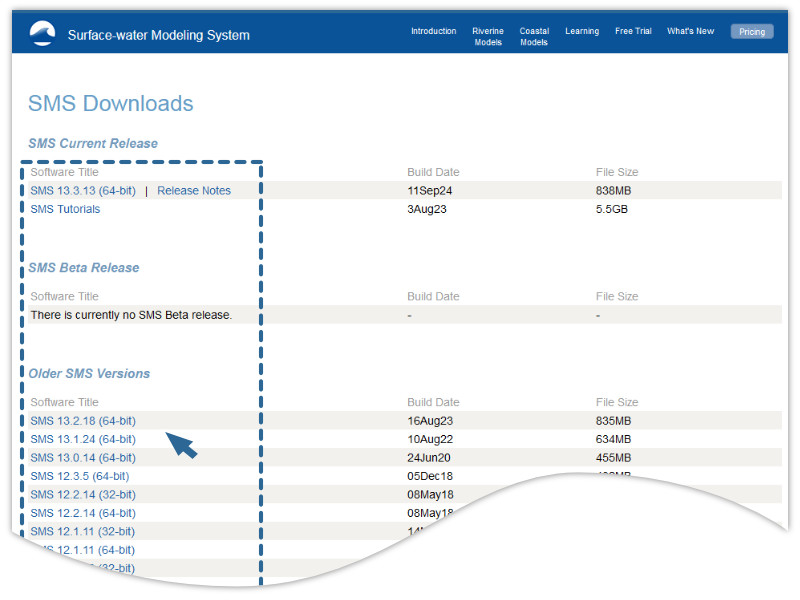800x600 pixels.
Task: Go to Coastal Models page
Action: 534,37
